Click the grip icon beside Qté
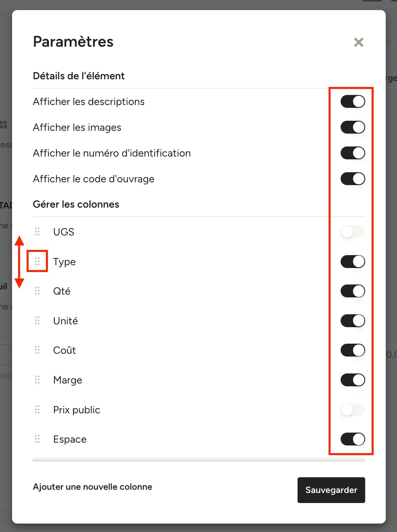 37,291
